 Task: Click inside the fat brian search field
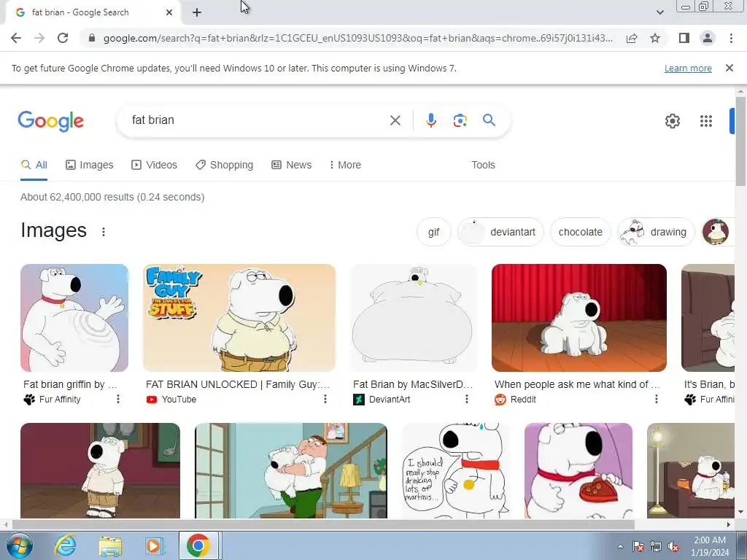click(x=258, y=120)
